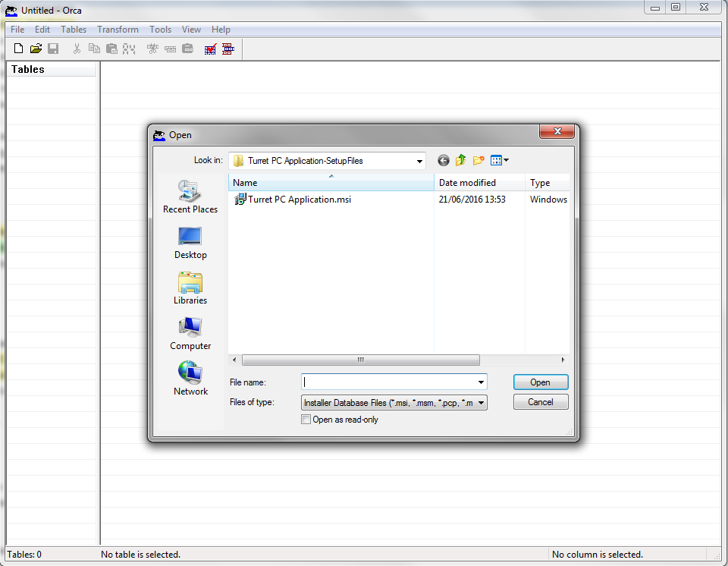Open the Tools menu
The width and height of the screenshot is (728, 566).
(160, 30)
